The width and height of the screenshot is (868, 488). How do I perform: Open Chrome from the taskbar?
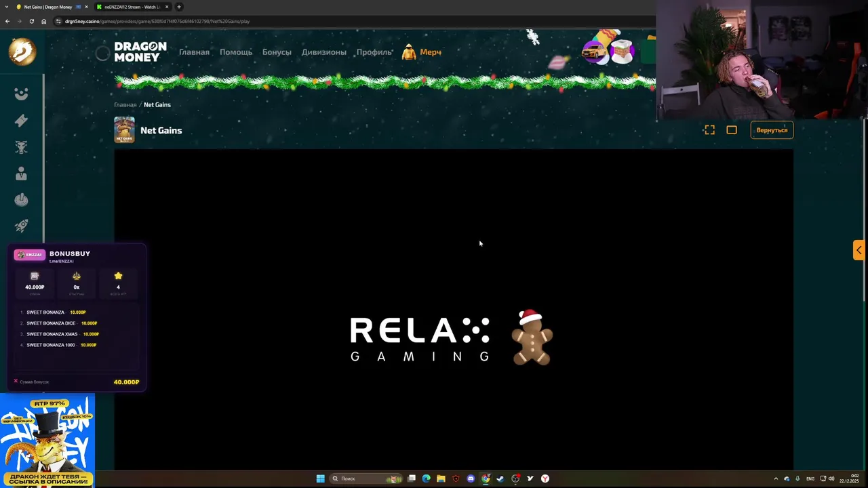[x=486, y=479]
